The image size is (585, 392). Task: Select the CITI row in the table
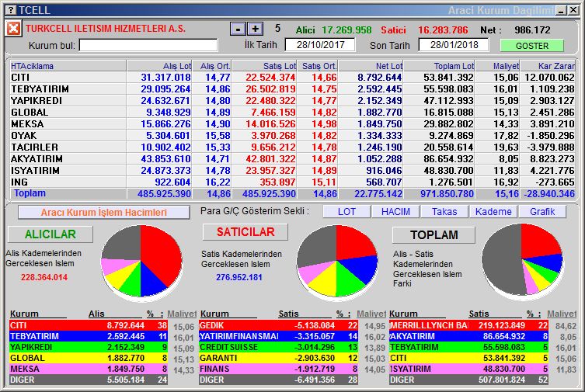click(x=292, y=78)
